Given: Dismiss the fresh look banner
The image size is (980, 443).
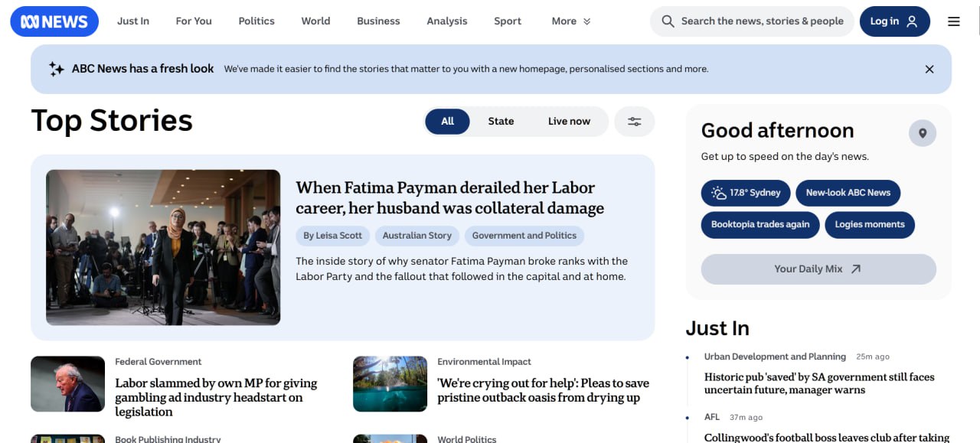Looking at the screenshot, I should tap(929, 70).
